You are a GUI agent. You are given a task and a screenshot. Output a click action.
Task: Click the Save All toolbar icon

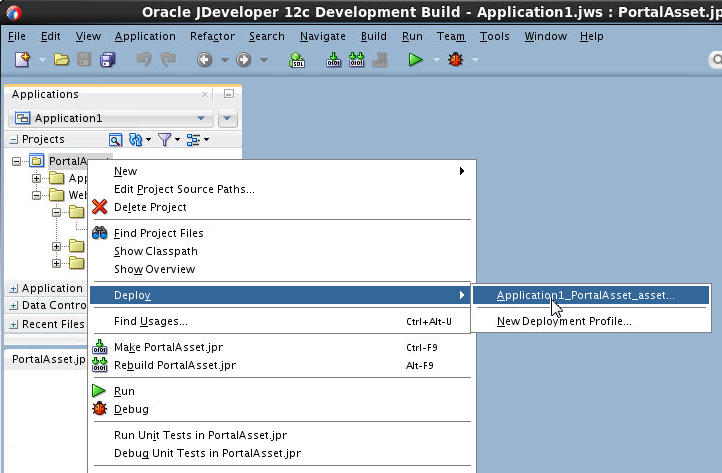pos(108,59)
